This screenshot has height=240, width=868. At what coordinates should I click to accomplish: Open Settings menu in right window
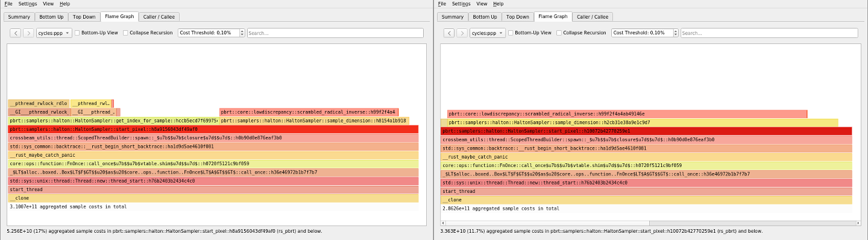[x=461, y=4]
